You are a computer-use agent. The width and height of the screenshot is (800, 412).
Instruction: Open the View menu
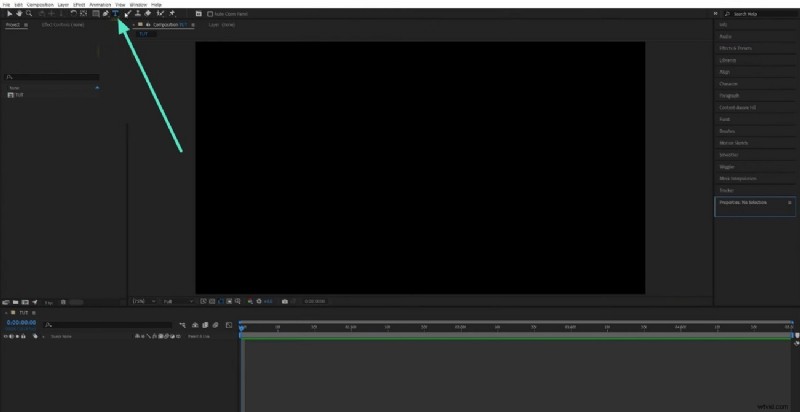pyautogui.click(x=120, y=5)
